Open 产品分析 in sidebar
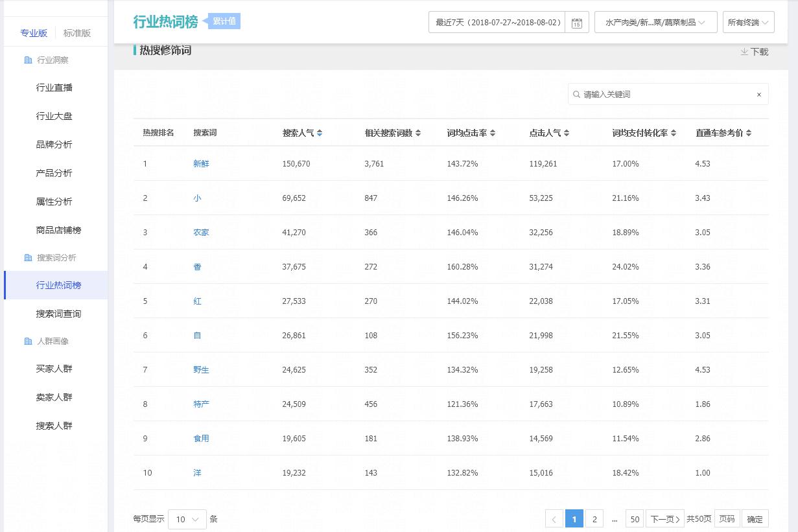Image resolution: width=798 pixels, height=532 pixels. click(x=54, y=173)
